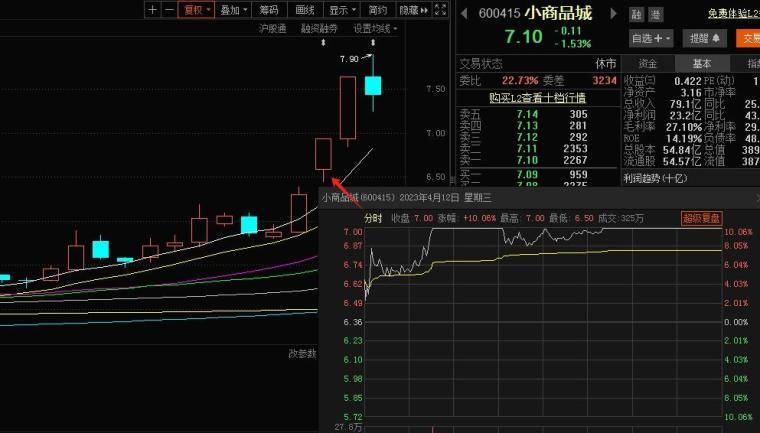Image resolution: width=760 pixels, height=433 pixels.
Task: Click the 利润趋势(十亿) heading
Action: point(655,178)
